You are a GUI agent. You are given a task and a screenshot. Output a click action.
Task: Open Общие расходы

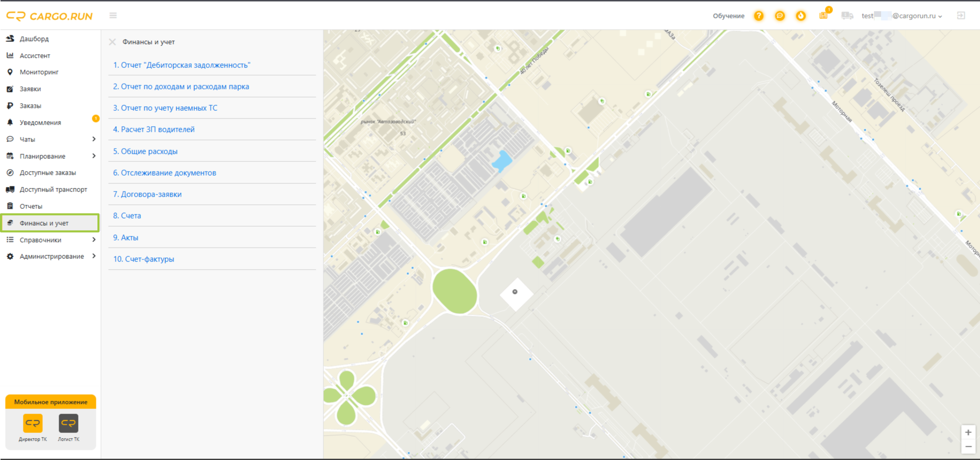tap(145, 151)
